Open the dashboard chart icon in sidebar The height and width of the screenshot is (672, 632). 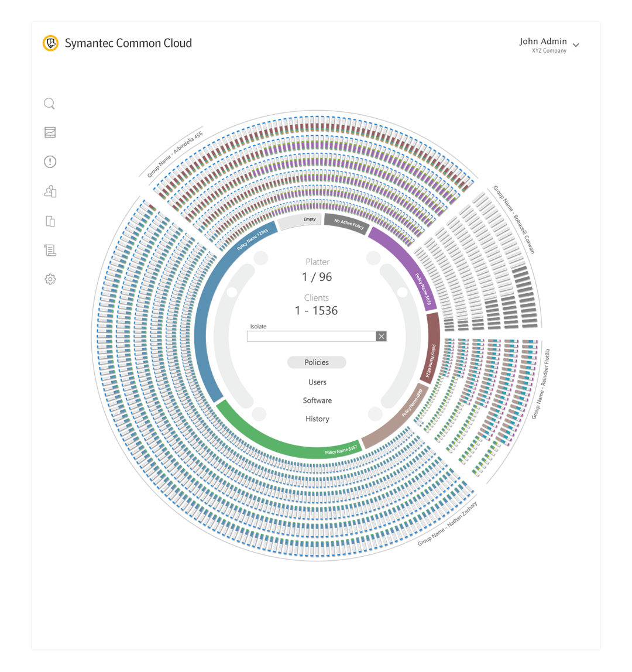tap(50, 133)
